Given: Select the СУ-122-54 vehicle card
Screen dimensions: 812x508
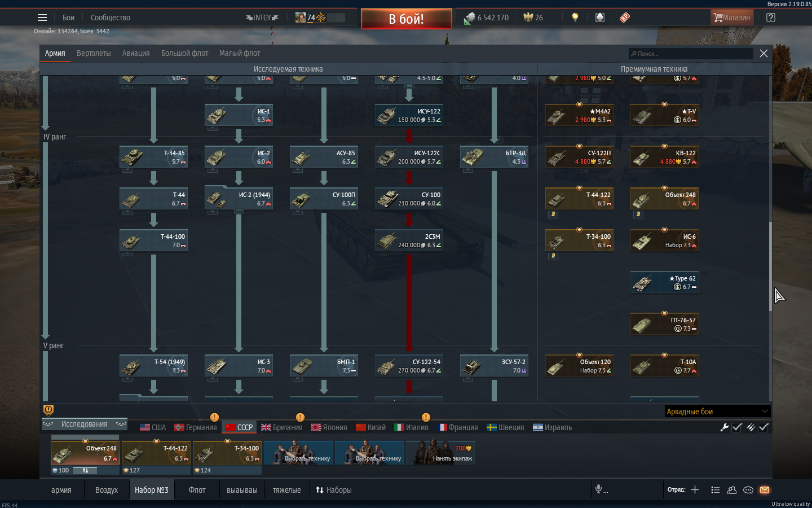Looking at the screenshot, I should pyautogui.click(x=409, y=366).
